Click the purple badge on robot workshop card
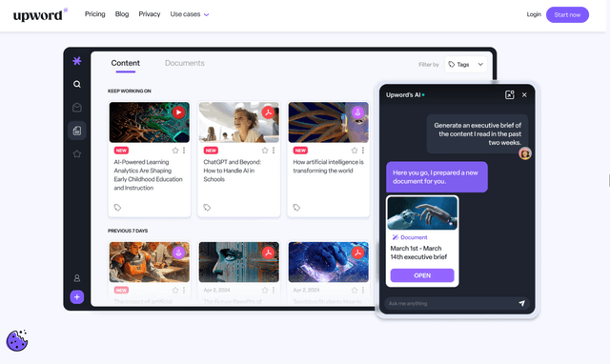Screen dimensions: 610x364 (x=178, y=253)
